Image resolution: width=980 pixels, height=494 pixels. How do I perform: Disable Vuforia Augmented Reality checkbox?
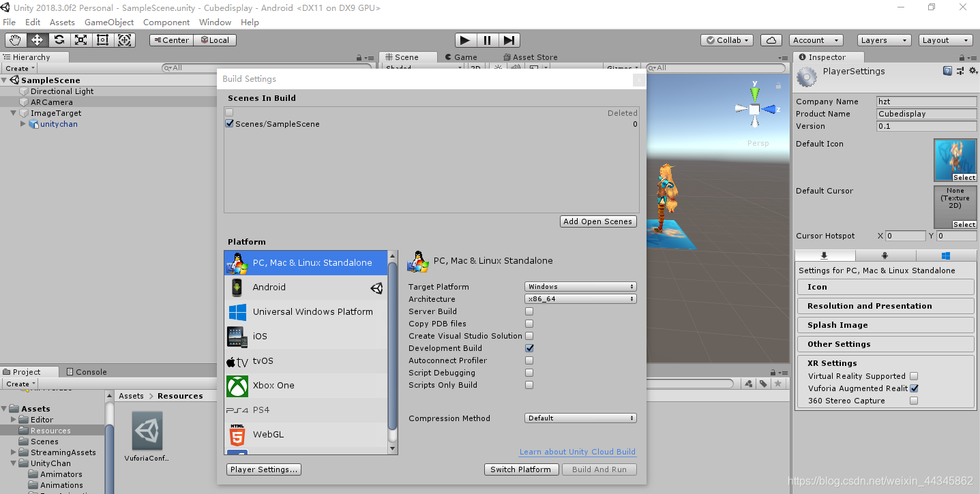914,388
